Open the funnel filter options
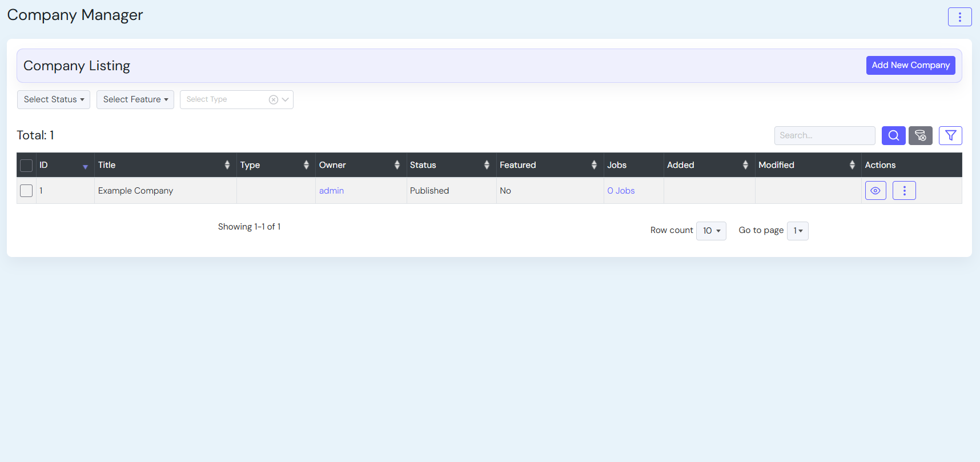The image size is (980, 462). coord(950,135)
